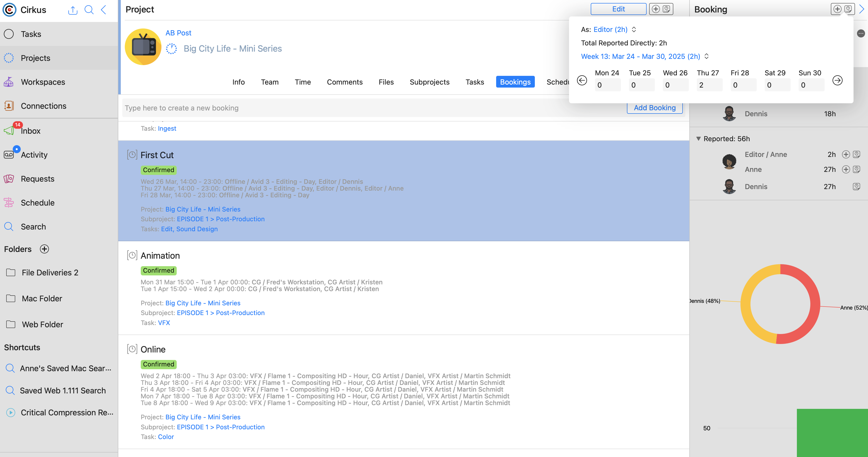
Task: Open the Comments tab
Action: (x=344, y=82)
